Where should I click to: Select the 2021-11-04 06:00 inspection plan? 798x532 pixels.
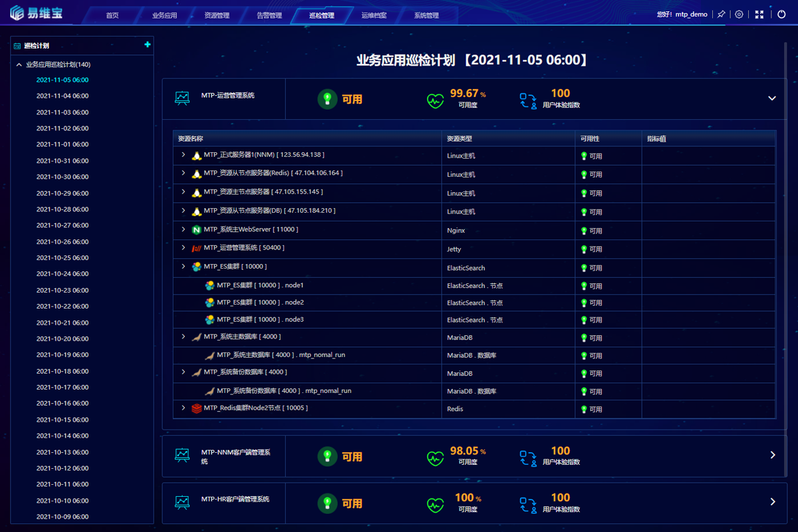coord(63,96)
